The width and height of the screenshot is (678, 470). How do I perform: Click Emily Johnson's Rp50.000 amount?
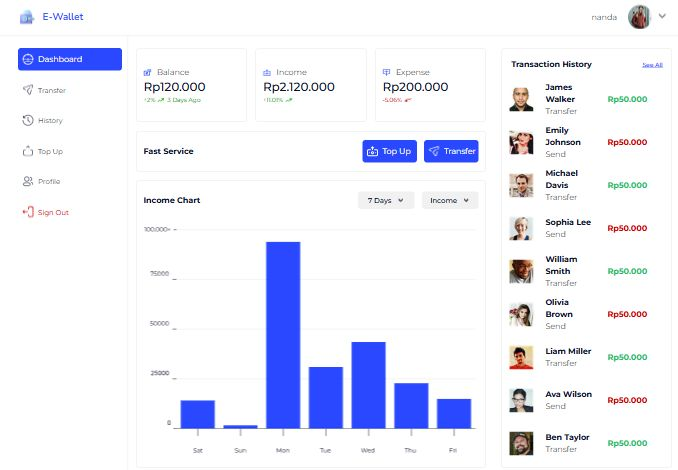coord(627,142)
